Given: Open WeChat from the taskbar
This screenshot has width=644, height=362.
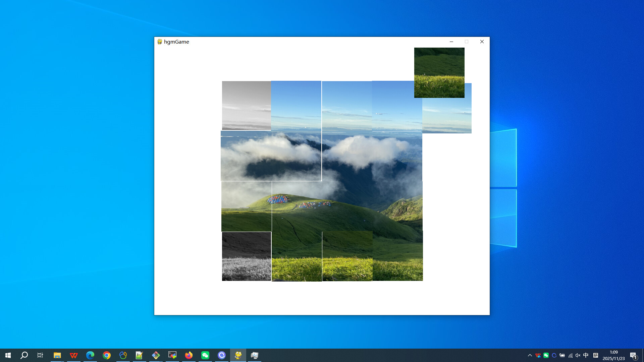Looking at the screenshot, I should [205, 355].
